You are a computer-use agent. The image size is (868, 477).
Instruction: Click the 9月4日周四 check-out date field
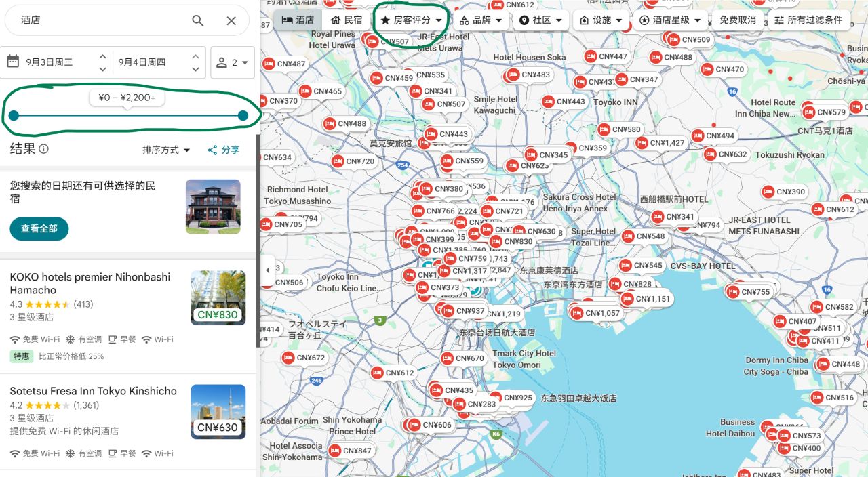point(142,62)
